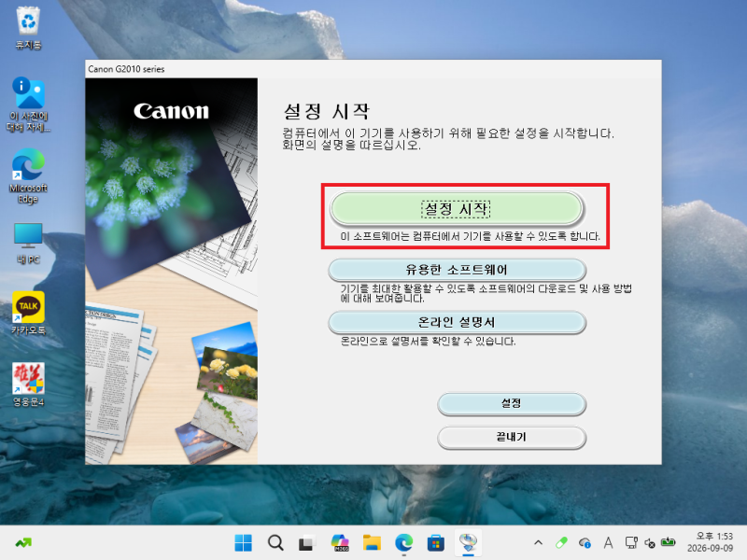Open File Explorer from taskbar

click(372, 542)
